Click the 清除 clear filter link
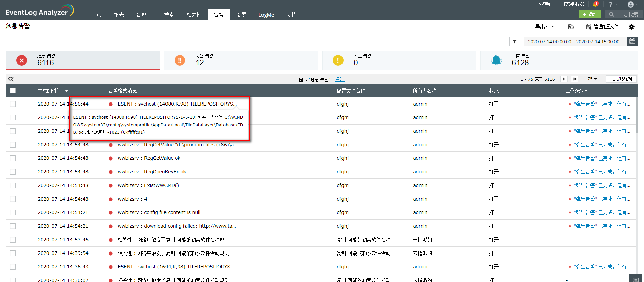Screen dimensions: 644x282 click(340, 79)
